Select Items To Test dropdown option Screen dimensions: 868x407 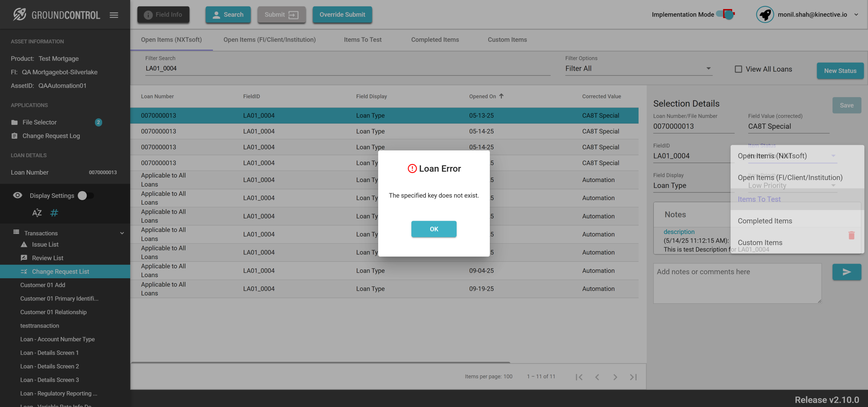click(x=759, y=199)
